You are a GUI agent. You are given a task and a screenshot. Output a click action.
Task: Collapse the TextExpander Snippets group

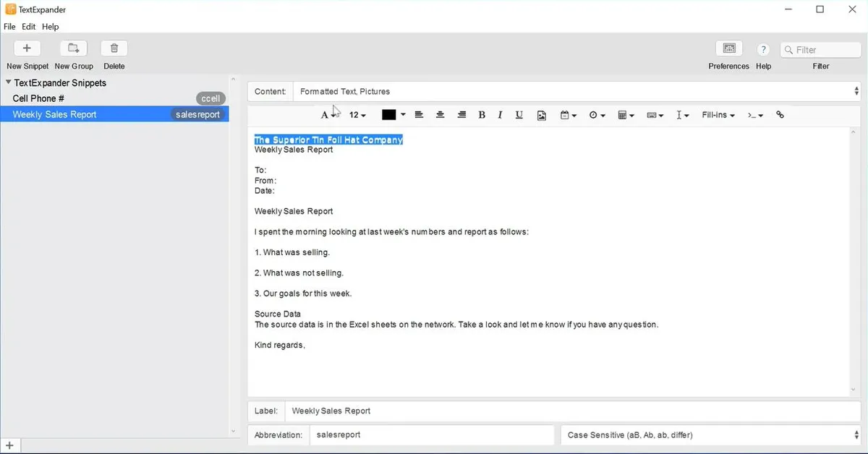click(8, 82)
